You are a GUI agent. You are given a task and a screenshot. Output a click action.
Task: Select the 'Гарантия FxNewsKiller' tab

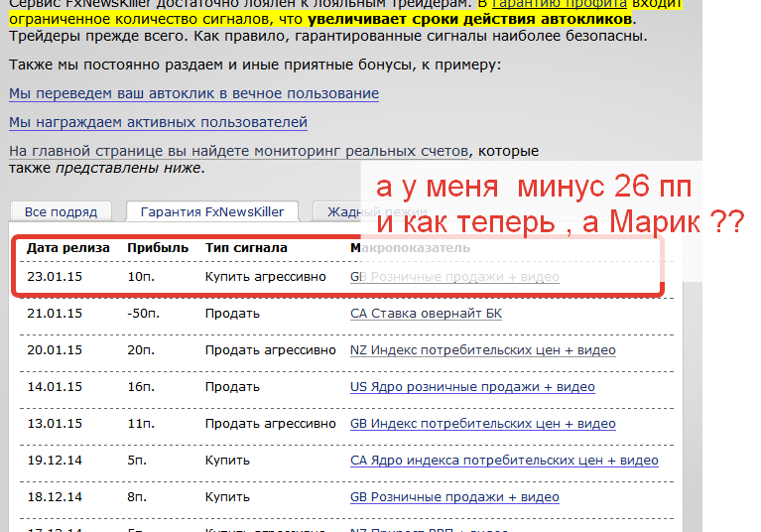[212, 212]
